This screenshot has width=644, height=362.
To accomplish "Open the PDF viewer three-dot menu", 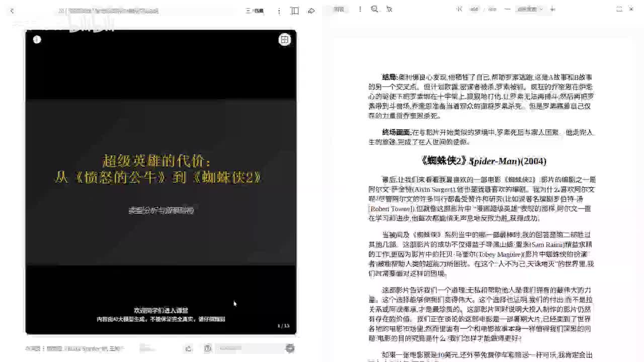I will [x=360, y=9].
